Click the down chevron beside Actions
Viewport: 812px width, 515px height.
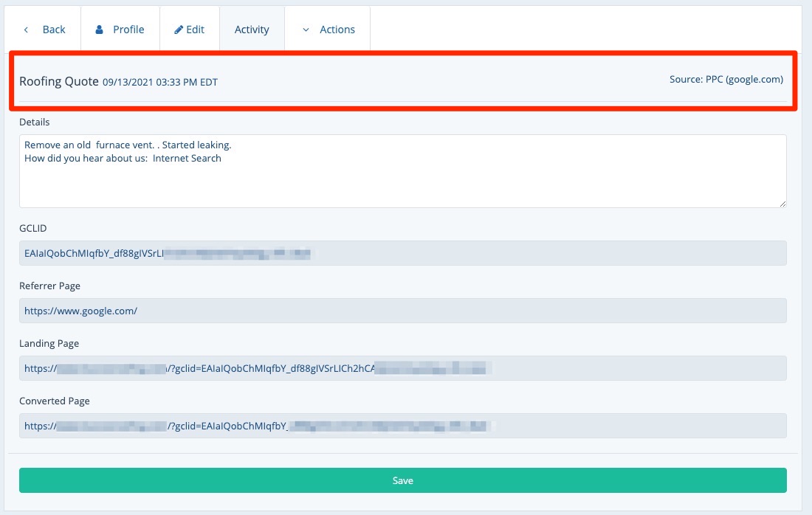pyautogui.click(x=306, y=30)
